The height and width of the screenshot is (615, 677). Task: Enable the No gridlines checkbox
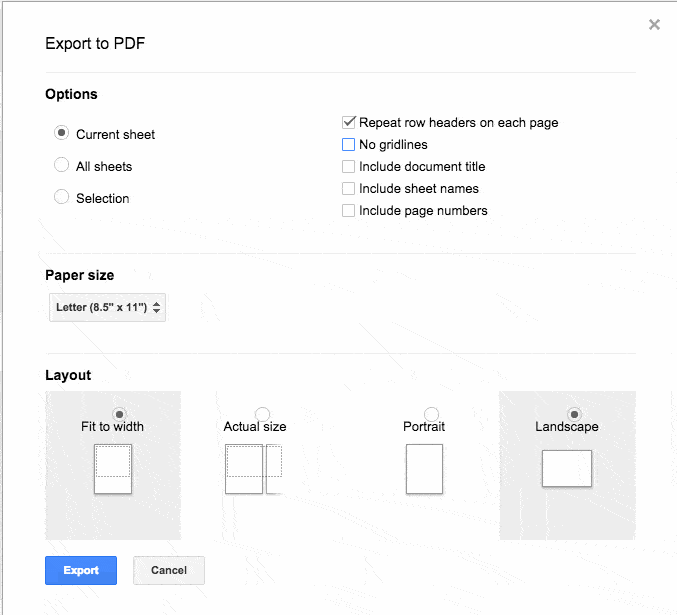tap(348, 144)
